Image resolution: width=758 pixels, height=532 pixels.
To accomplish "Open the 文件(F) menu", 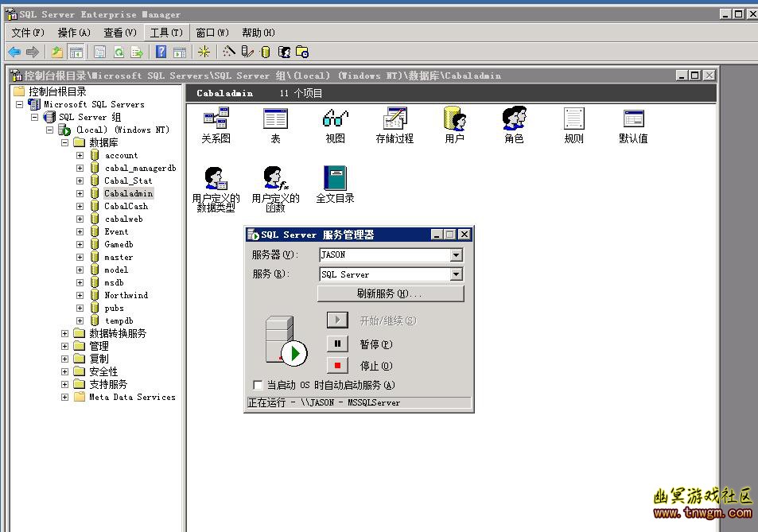I will click(x=28, y=33).
